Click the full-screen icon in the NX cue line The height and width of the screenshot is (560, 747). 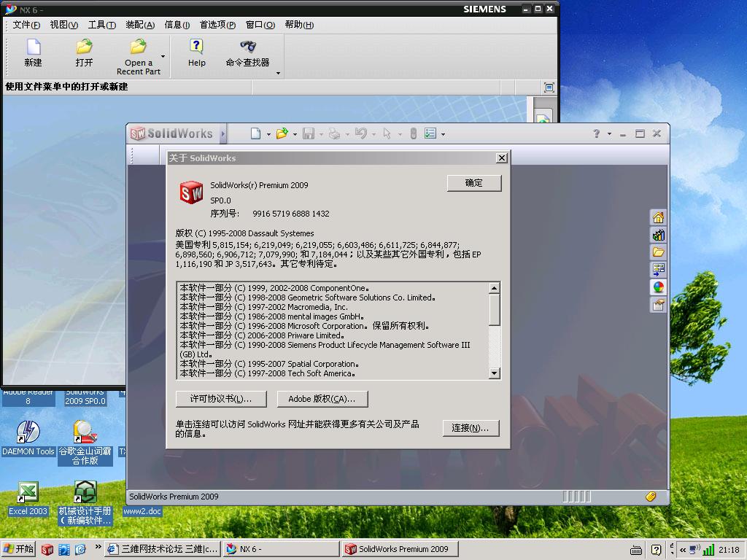point(549,87)
